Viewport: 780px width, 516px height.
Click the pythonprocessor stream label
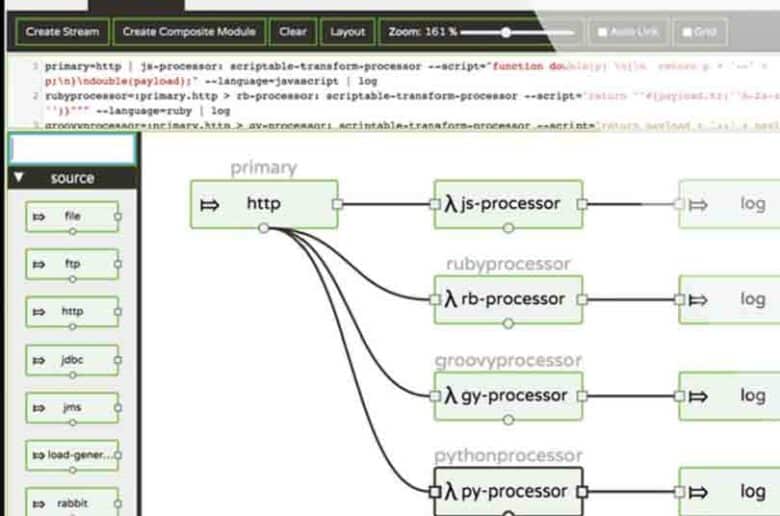(508, 455)
